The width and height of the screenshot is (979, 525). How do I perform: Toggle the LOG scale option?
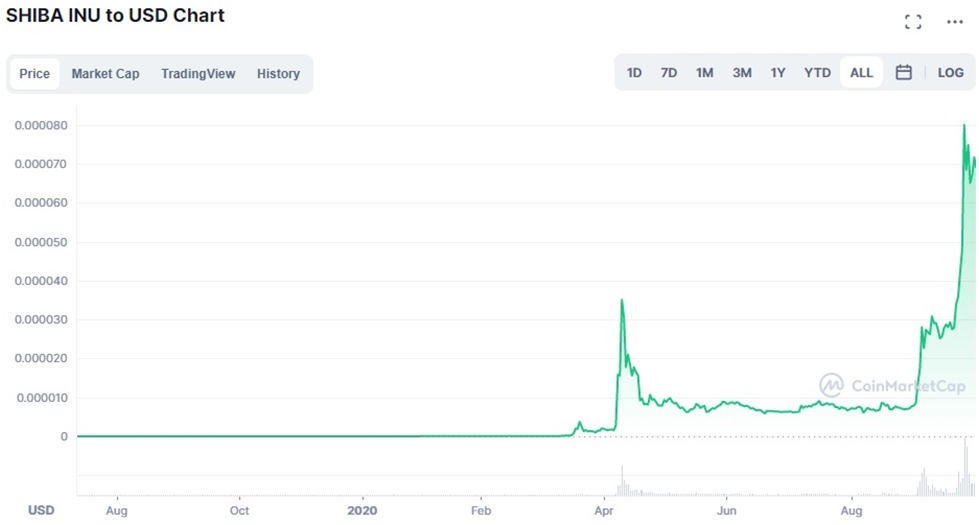(x=950, y=72)
